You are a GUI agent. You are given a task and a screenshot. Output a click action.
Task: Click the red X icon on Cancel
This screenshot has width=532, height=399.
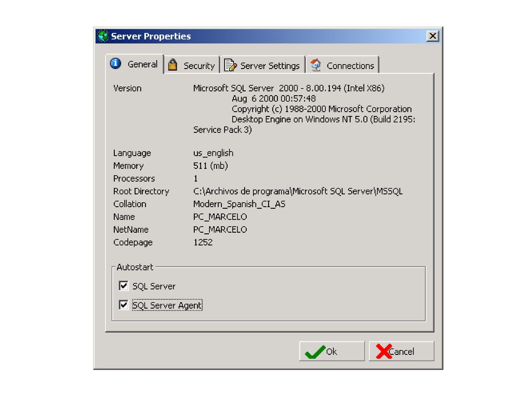click(384, 352)
